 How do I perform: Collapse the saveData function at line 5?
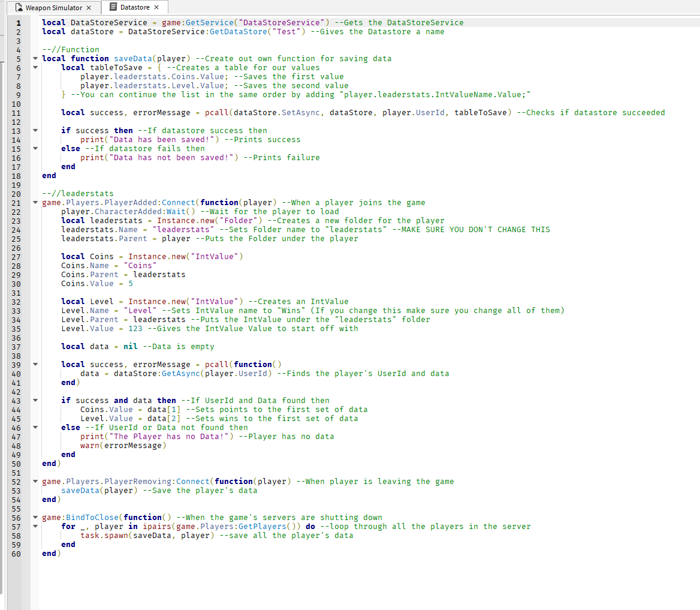point(35,59)
